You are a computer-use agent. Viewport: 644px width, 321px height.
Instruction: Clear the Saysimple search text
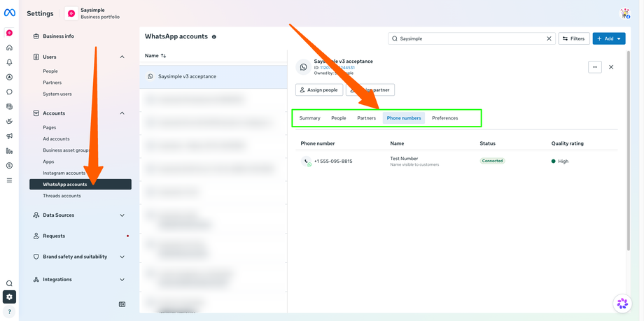click(549, 38)
